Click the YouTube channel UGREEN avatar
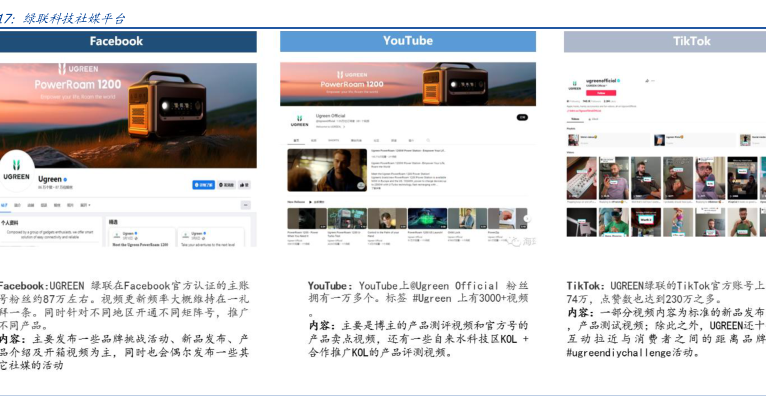Image resolution: width=766 pixels, height=396 pixels. click(x=299, y=120)
